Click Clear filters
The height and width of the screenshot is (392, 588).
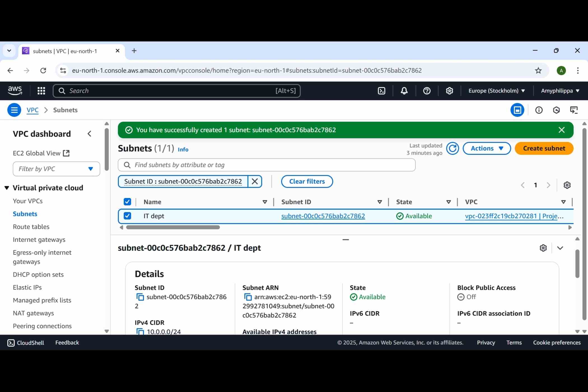(307, 181)
